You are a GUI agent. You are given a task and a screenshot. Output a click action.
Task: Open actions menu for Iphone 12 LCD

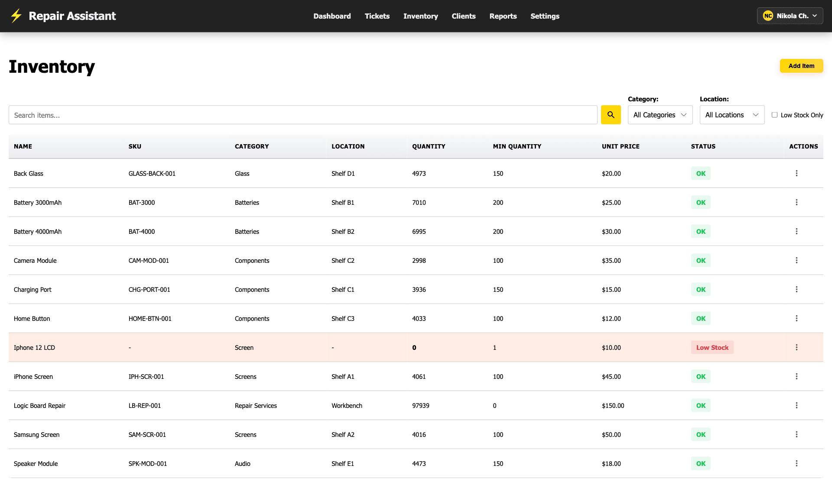point(796,347)
